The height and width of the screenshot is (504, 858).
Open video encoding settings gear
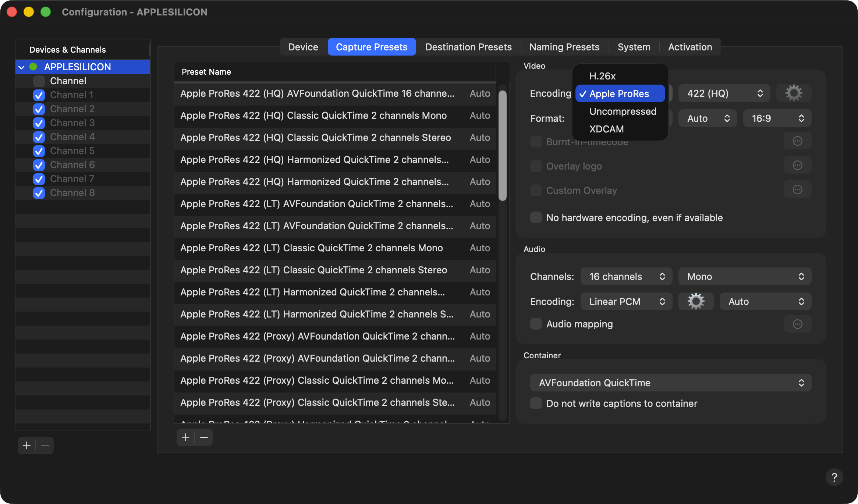pos(794,93)
